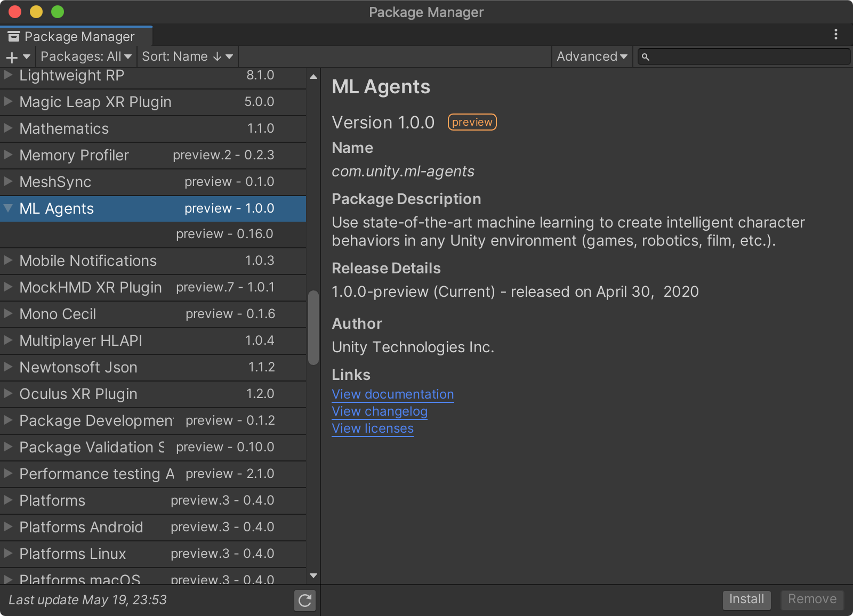This screenshot has height=616, width=853.
Task: Expand the Package Development package arrow
Action: coord(8,420)
